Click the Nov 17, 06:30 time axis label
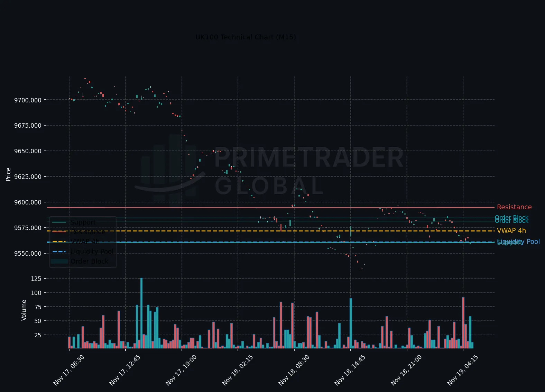 pos(68,370)
